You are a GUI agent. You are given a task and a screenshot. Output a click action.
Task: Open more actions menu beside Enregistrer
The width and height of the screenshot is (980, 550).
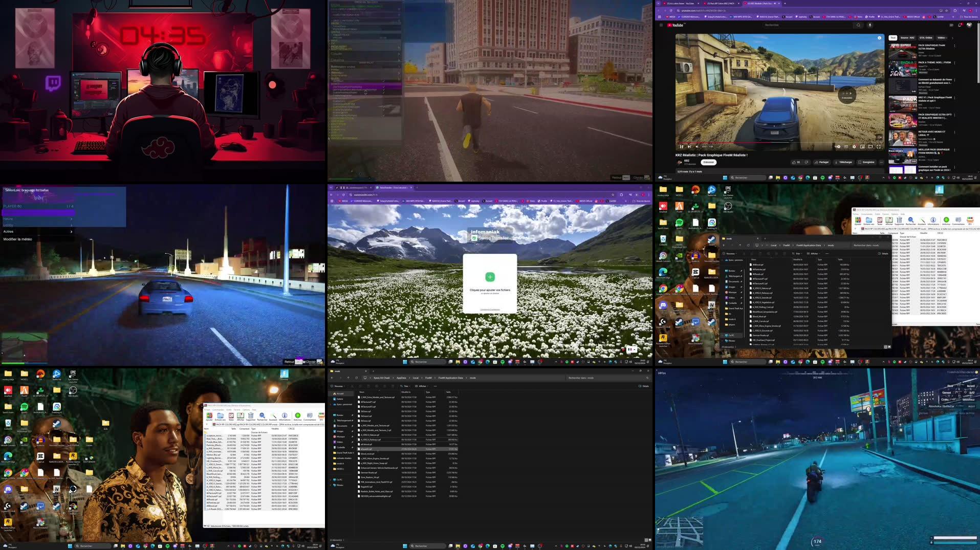click(x=881, y=162)
